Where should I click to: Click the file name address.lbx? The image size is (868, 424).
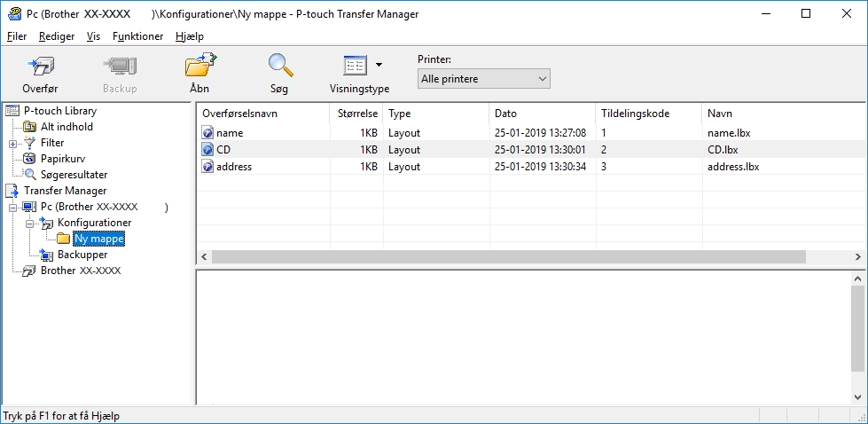(733, 166)
